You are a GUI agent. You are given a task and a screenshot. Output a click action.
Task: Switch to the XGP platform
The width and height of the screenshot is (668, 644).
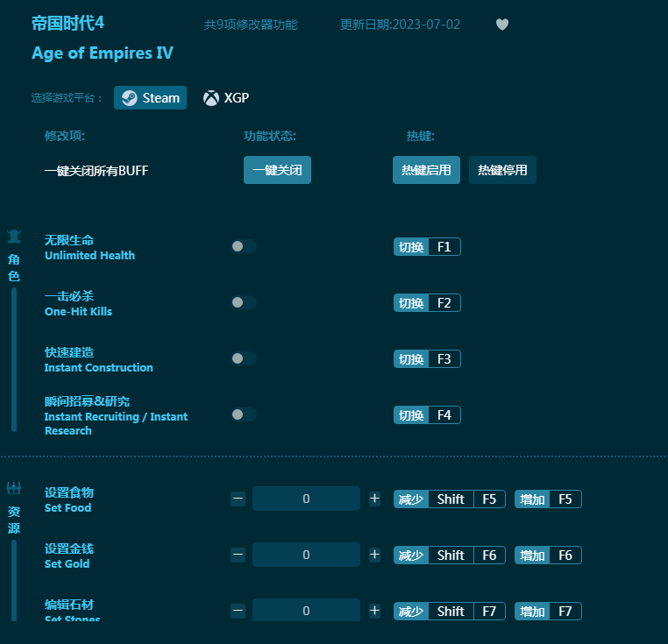(x=226, y=97)
